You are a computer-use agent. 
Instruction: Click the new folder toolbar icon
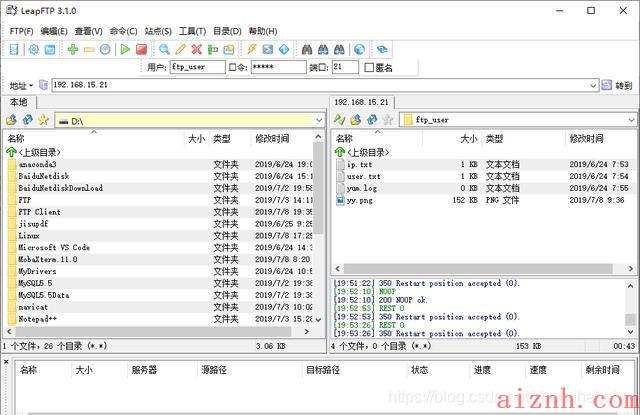click(x=229, y=50)
